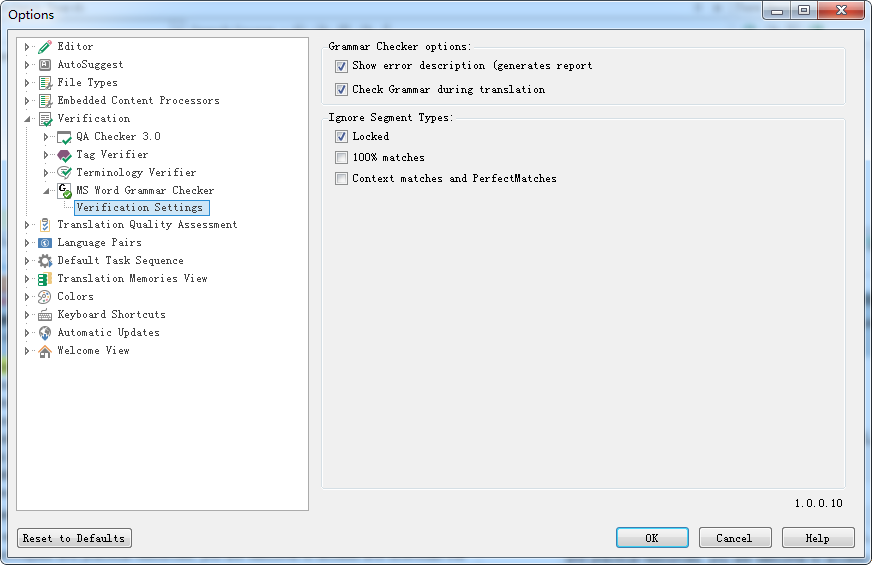Click the Terminology Verifier icon

(64, 173)
